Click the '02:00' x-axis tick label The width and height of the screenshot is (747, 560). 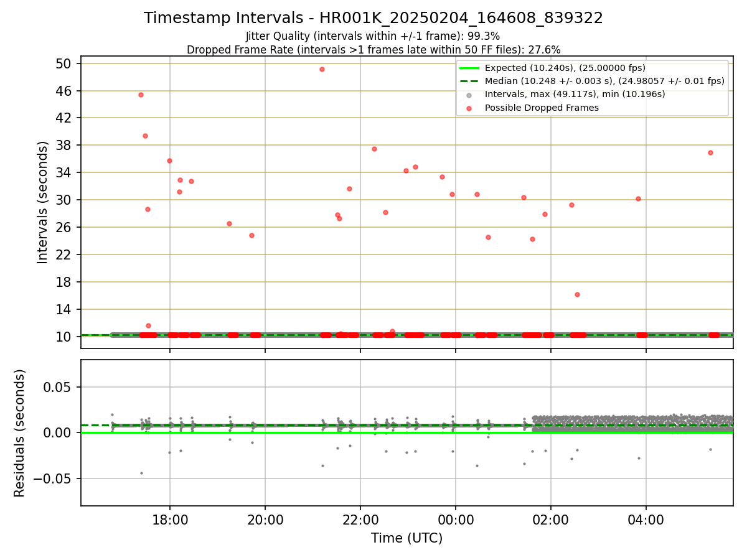point(551,520)
